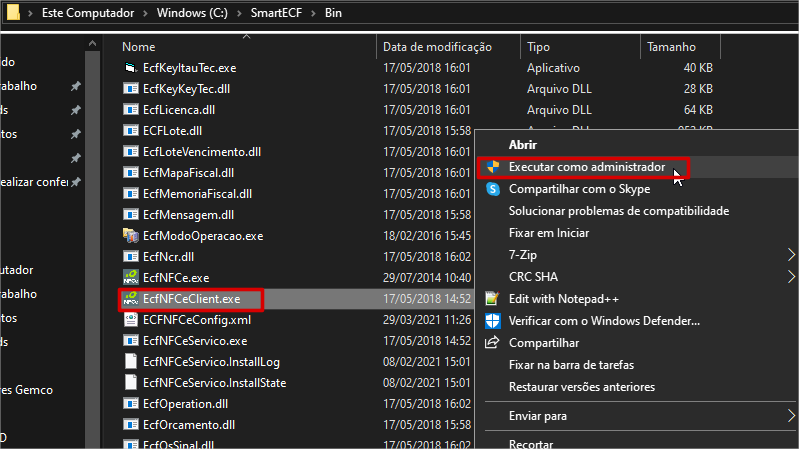This screenshot has height=449, width=799.
Task: Open the chevron before Este Computador
Action: click(31, 13)
